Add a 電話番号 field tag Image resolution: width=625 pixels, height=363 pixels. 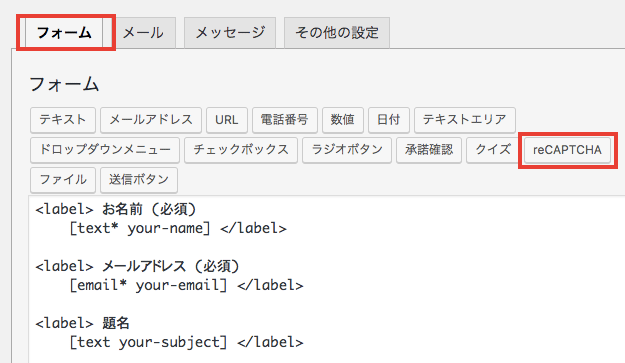(285, 120)
